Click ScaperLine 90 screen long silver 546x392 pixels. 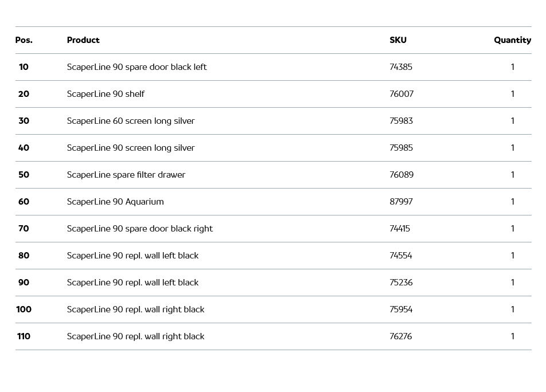[x=131, y=148]
